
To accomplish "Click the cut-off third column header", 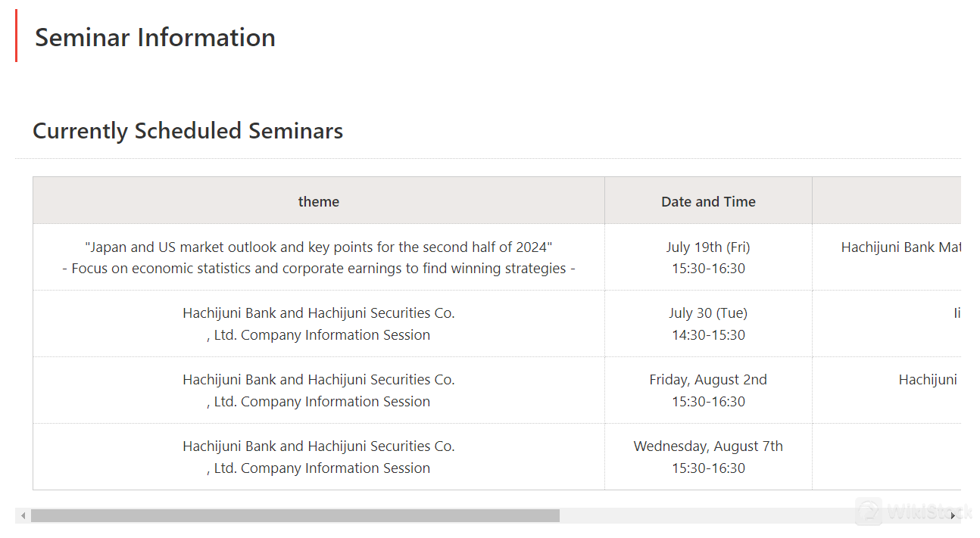I will [886, 201].
